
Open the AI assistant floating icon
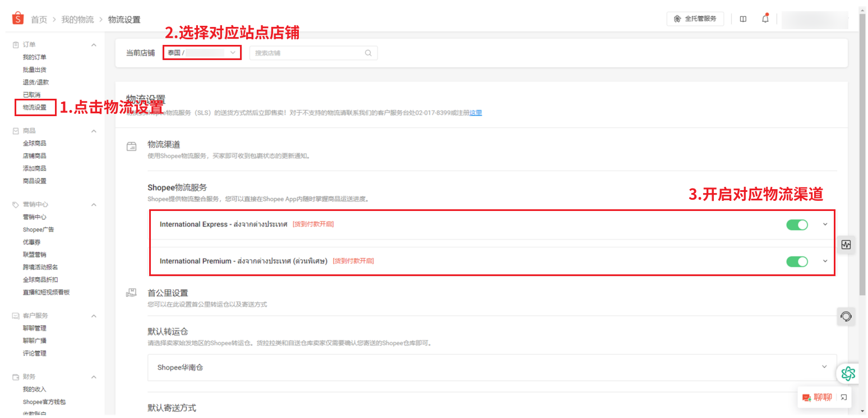point(848,373)
